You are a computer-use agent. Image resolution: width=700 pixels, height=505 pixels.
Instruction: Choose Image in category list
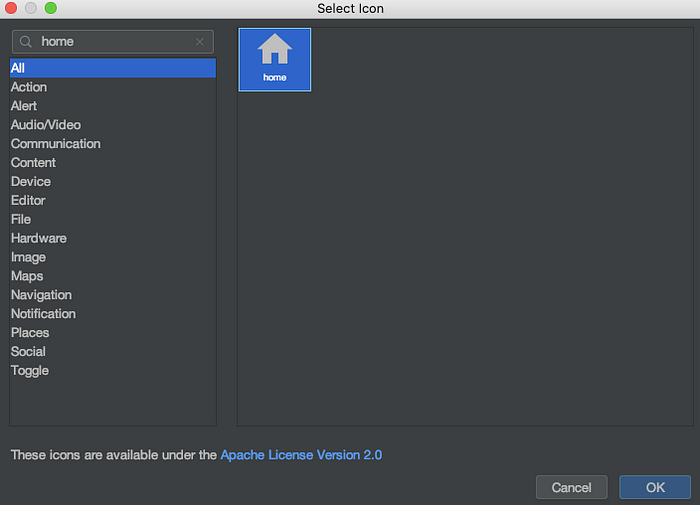coord(113,257)
